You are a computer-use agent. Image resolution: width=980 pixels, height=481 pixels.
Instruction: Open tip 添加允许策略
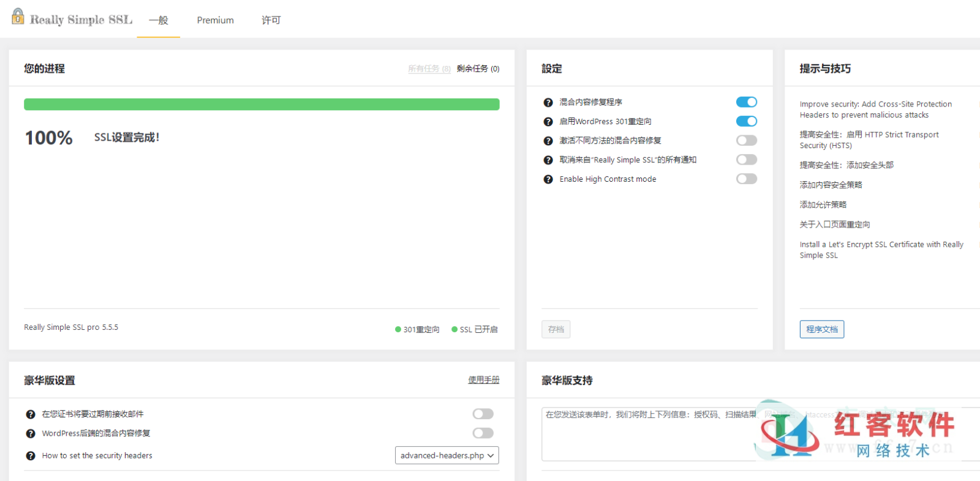pos(823,204)
